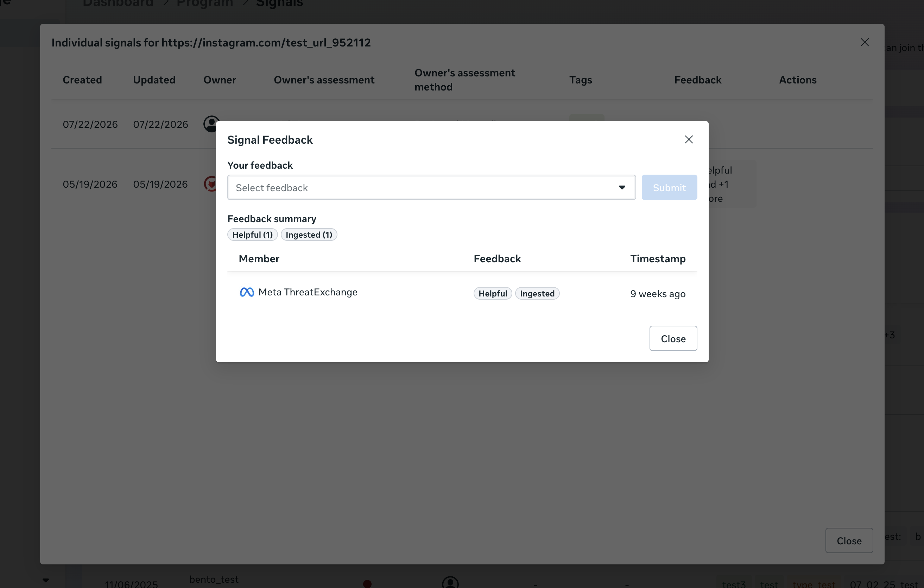The height and width of the screenshot is (588, 924).
Task: Click the 9 weeks ago timestamp
Action: (658, 294)
